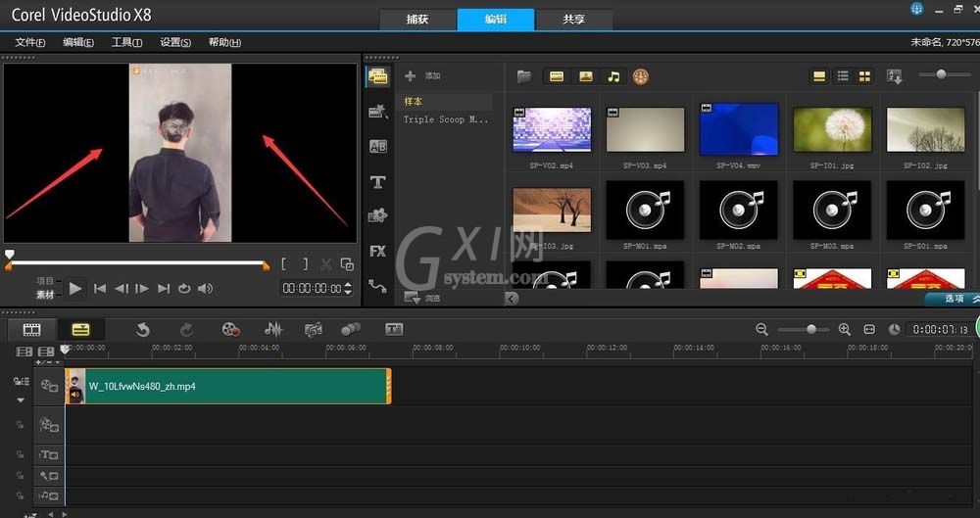Open the 帮助 menu
This screenshot has height=518, width=980.
tap(224, 42)
